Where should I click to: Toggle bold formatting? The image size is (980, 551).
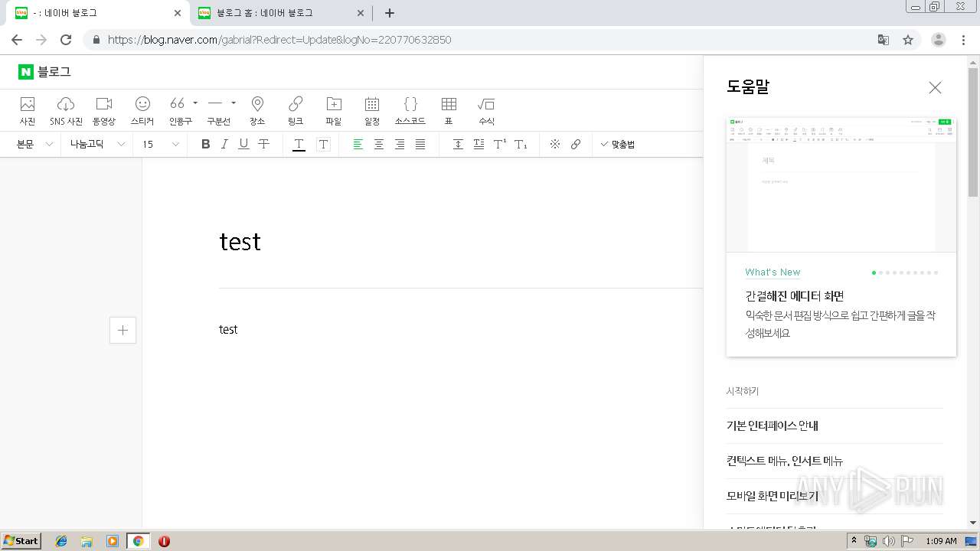click(x=205, y=144)
